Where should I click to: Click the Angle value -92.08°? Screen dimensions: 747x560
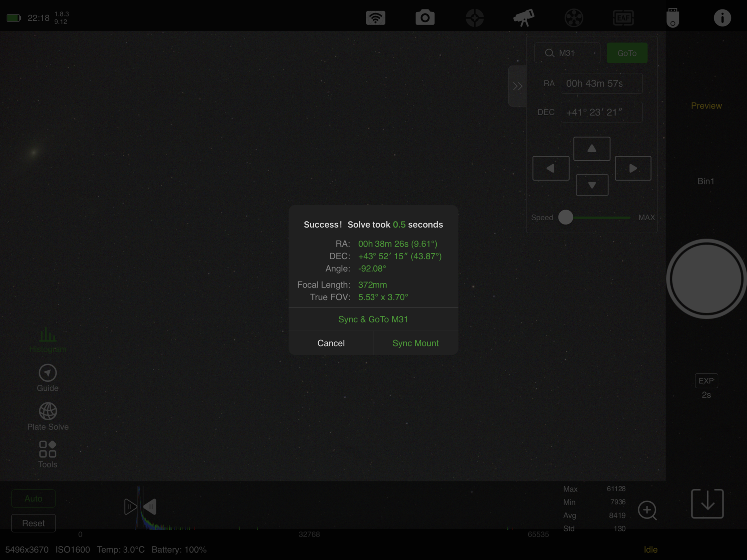pos(372,269)
